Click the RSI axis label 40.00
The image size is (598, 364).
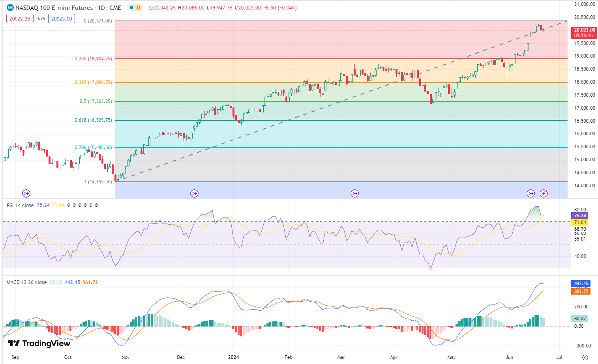(x=580, y=256)
